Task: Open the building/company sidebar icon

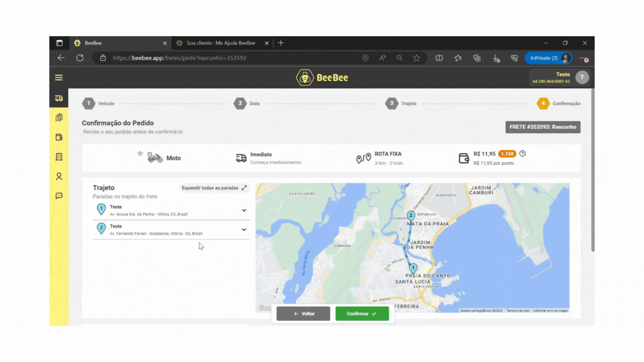Action: (59, 157)
